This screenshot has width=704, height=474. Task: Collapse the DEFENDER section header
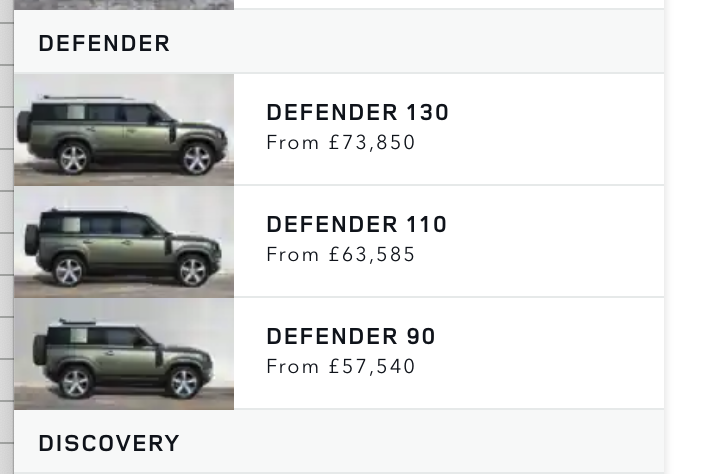[x=339, y=42]
